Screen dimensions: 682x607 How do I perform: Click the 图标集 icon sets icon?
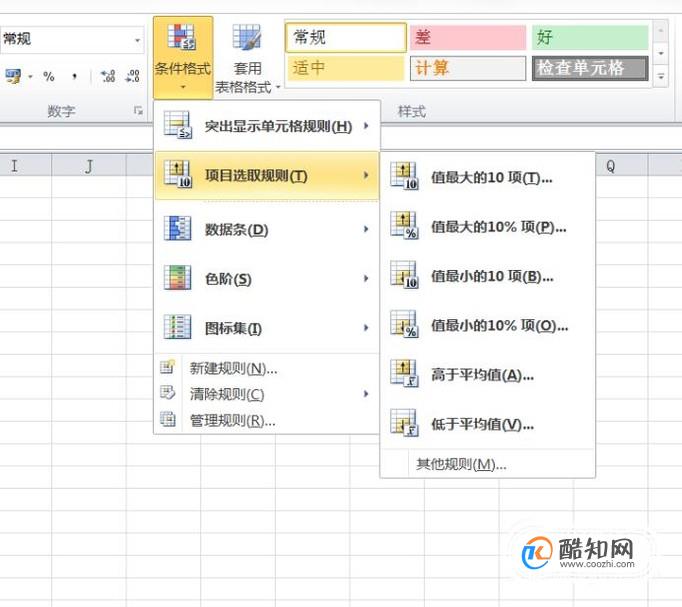pos(177,327)
